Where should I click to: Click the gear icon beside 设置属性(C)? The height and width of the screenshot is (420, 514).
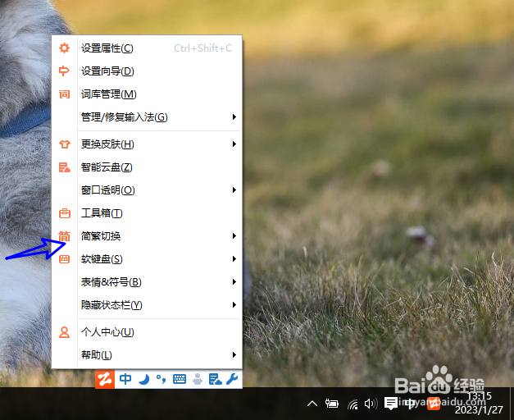pos(64,48)
